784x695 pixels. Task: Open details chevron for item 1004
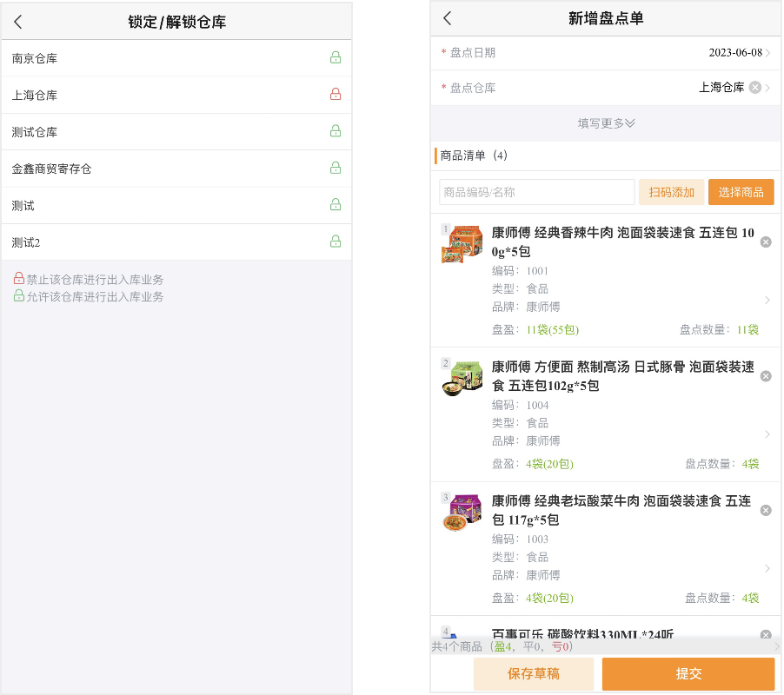coord(767,434)
